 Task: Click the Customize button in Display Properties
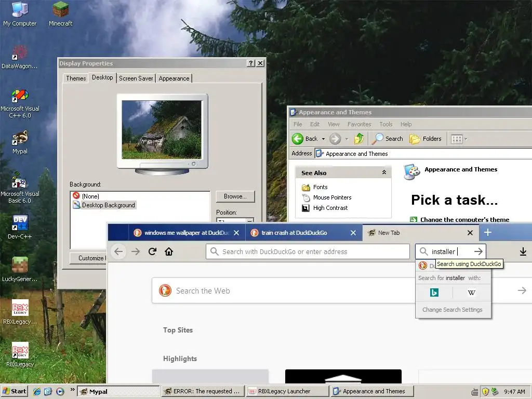(88, 258)
